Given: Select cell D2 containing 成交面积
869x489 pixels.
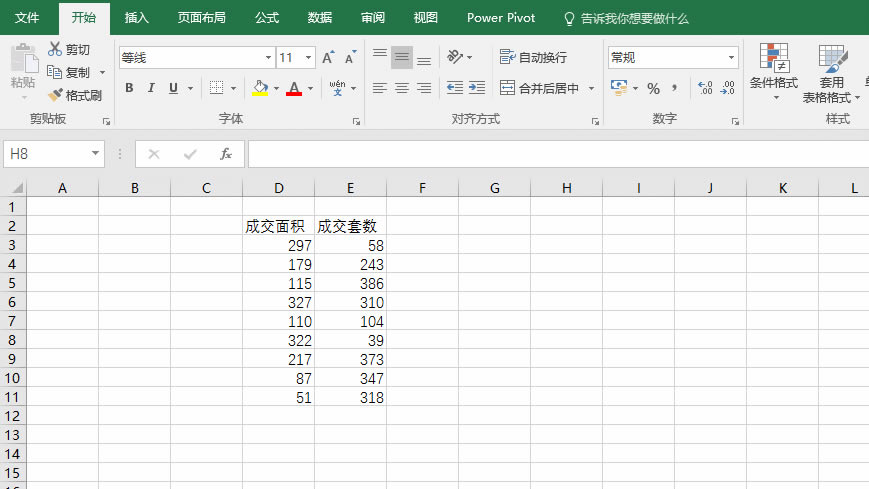Looking at the screenshot, I should tap(278, 226).
